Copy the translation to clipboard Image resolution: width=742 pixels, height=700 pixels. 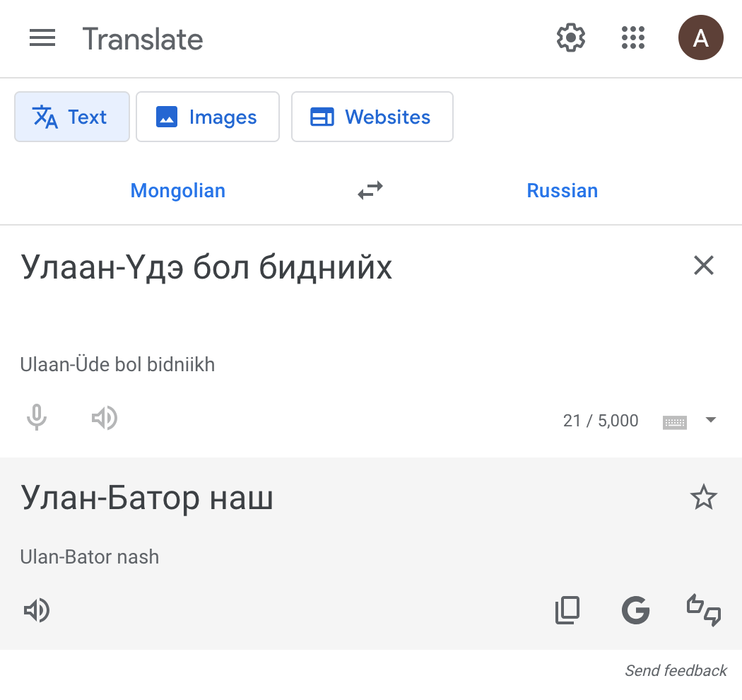[567, 610]
